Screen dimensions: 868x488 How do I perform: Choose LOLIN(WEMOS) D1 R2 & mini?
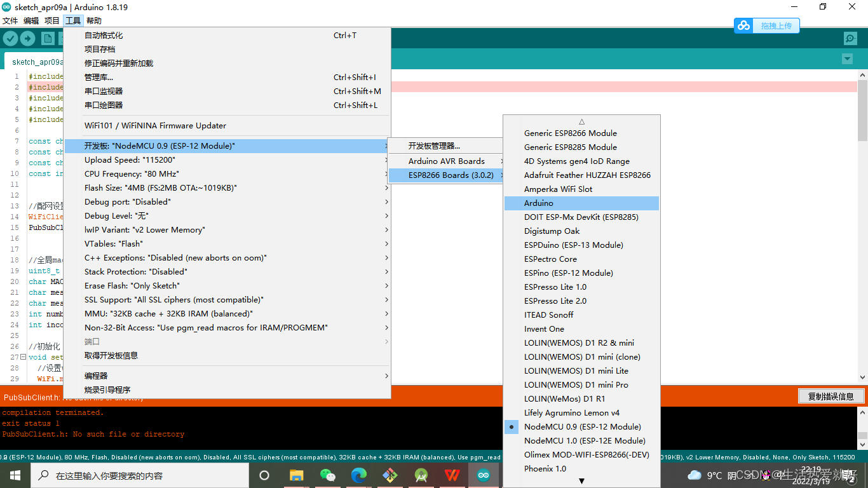pos(582,342)
